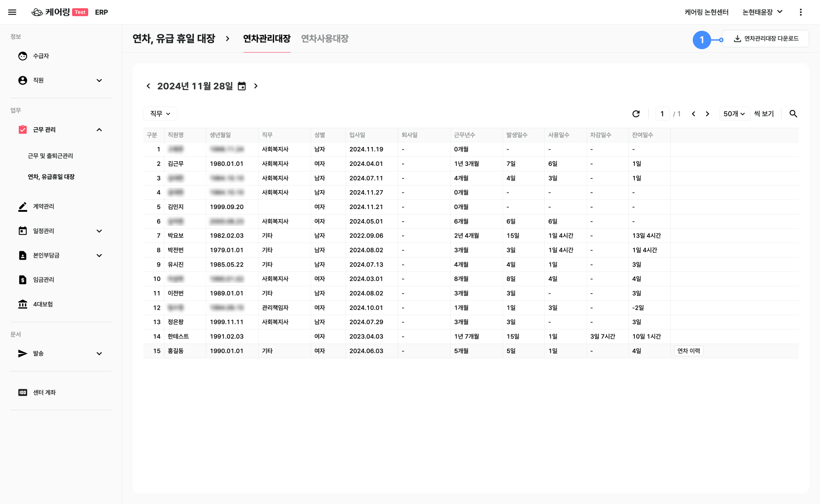Open 센터 계좌 in the sidebar
820x504 pixels.
[x=44, y=392]
